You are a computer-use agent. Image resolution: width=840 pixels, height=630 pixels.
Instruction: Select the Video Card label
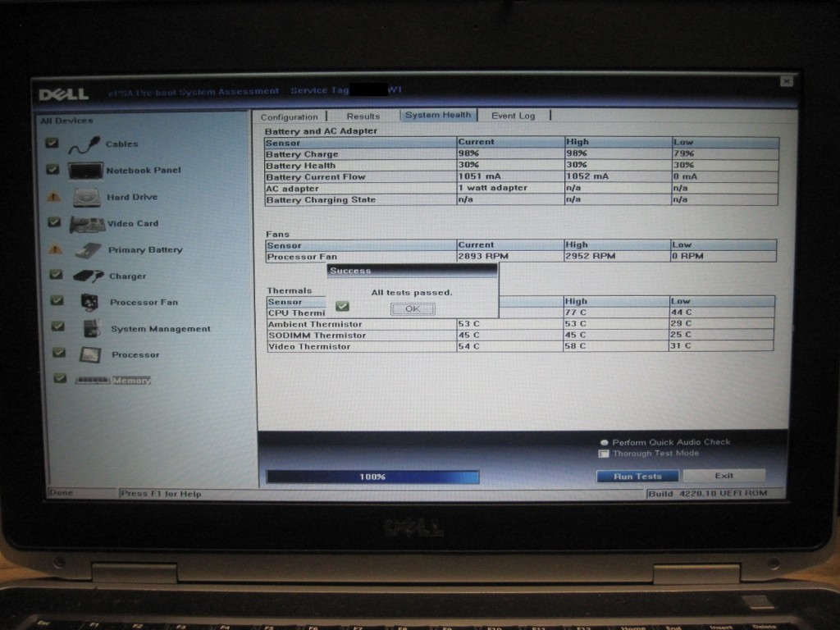click(133, 223)
